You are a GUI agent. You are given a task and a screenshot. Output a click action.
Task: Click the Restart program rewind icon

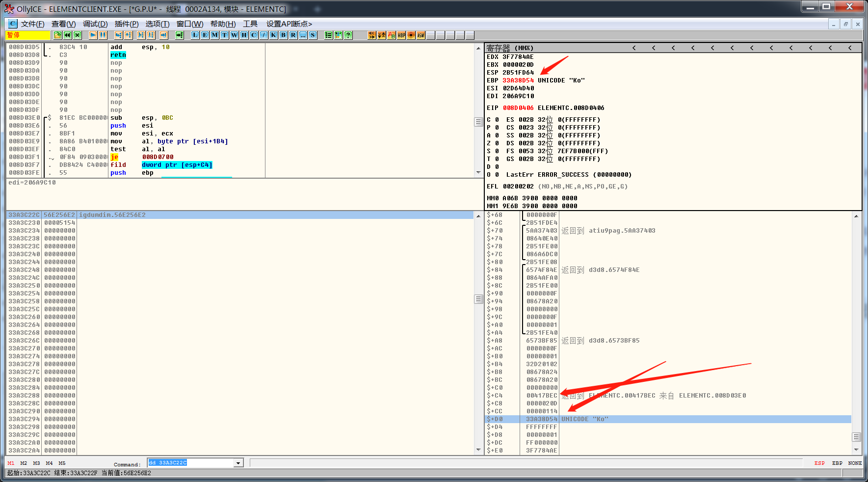point(68,35)
